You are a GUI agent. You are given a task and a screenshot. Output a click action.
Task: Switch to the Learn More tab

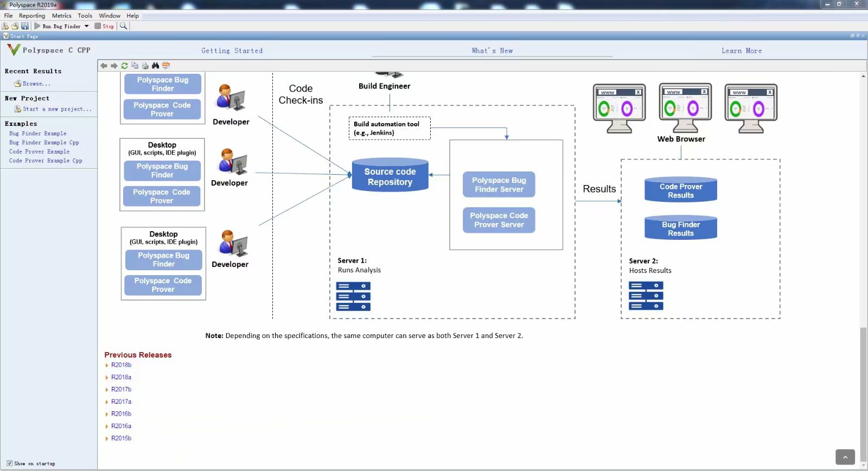click(742, 50)
